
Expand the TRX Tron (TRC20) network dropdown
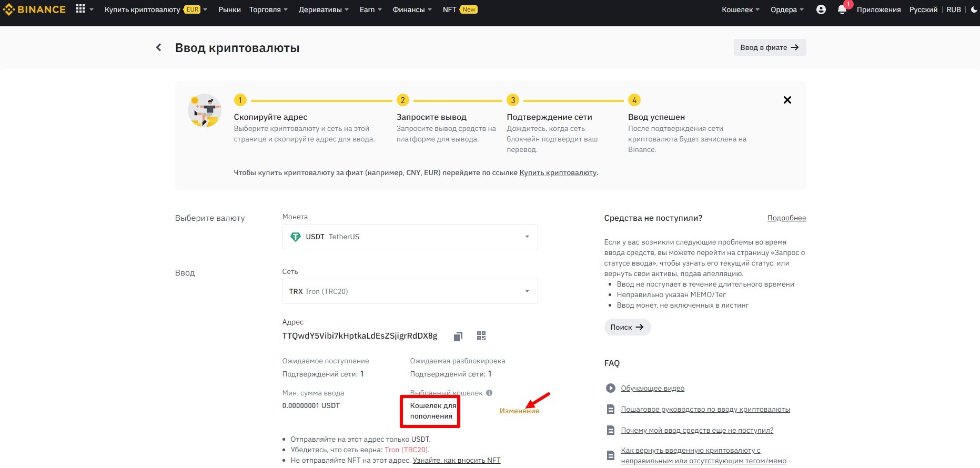tap(410, 291)
